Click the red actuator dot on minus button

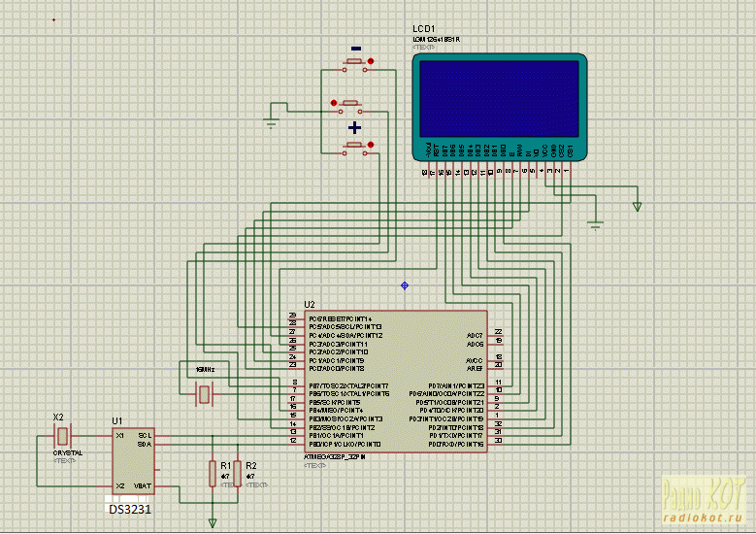point(371,61)
